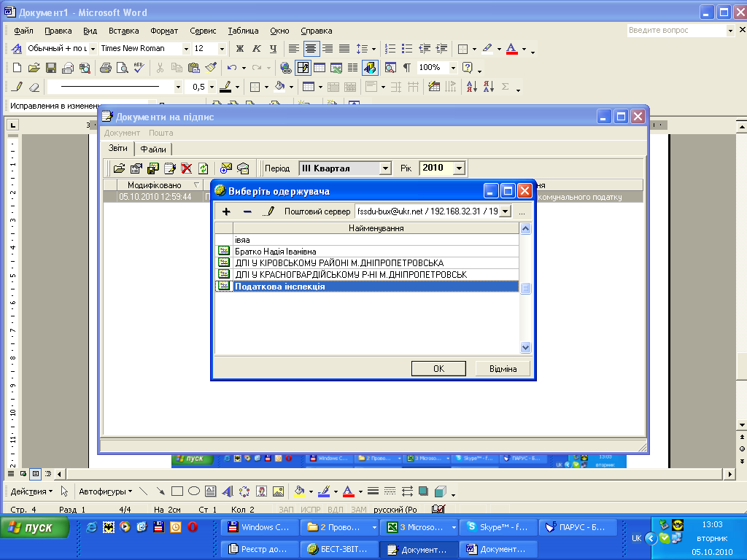
Task: Select recipient Братко Надія Іванівна
Action: (367, 252)
